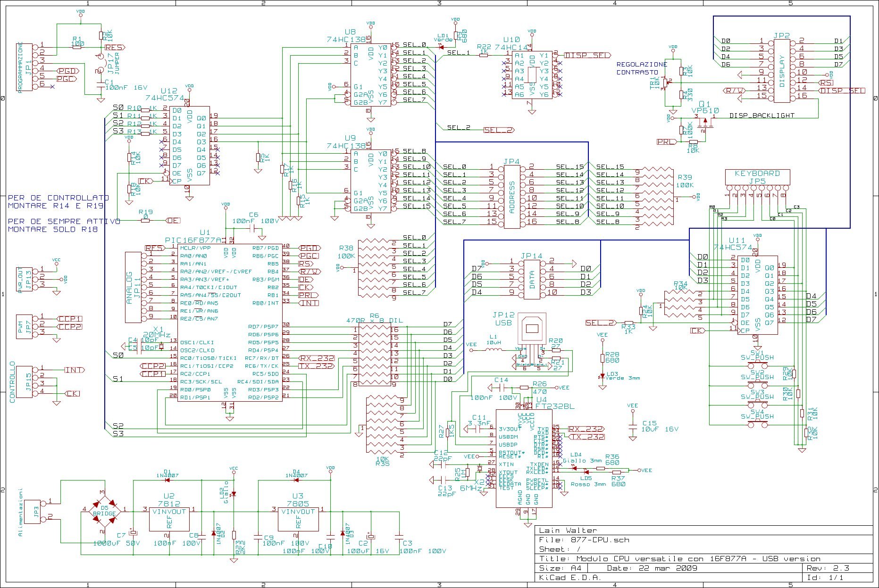Click the 'Rev: 2.3' field
879x588 pixels.
point(828,568)
